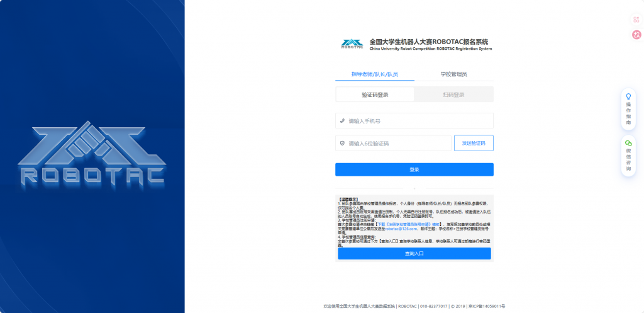
Task: Focus the 请输入手机号 phone input field
Action: click(414, 121)
